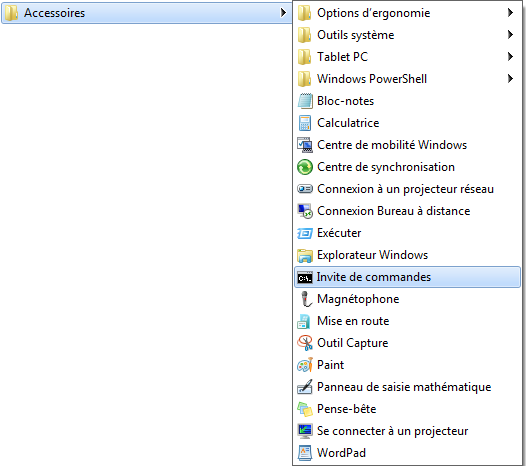Image resolution: width=526 pixels, height=466 pixels.
Task: Click the Connexion à un projecteur réseau icon
Action: pos(305,189)
